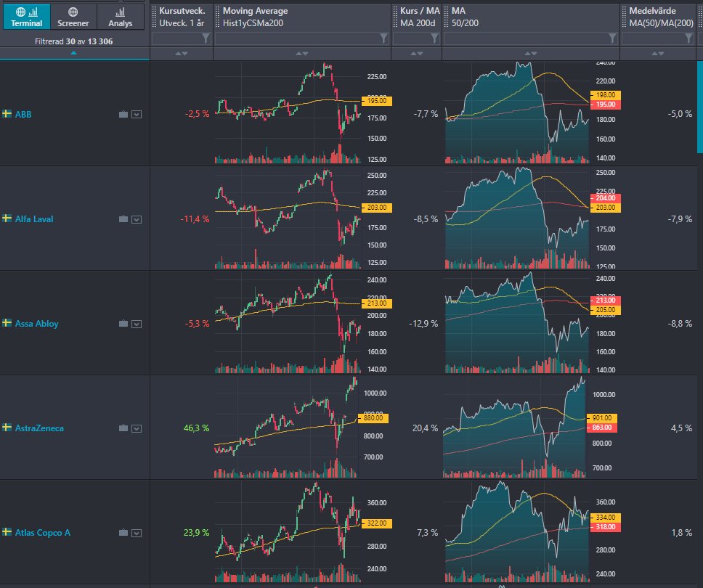Switch to the Analys tab
This screenshot has width=703, height=588.
(x=120, y=17)
